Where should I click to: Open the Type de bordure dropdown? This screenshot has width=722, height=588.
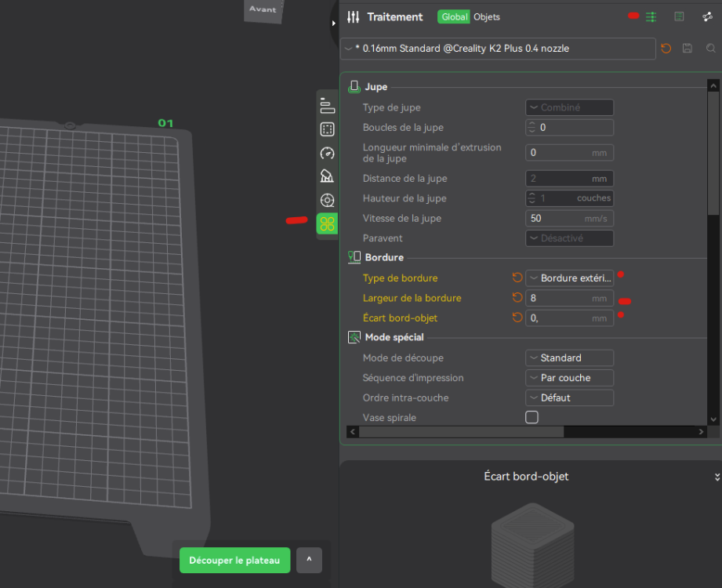pyautogui.click(x=569, y=278)
